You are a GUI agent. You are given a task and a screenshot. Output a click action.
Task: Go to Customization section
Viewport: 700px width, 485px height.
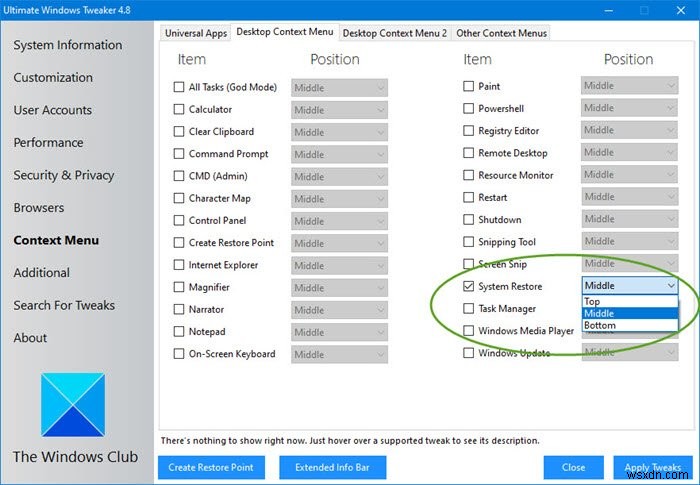pos(53,78)
